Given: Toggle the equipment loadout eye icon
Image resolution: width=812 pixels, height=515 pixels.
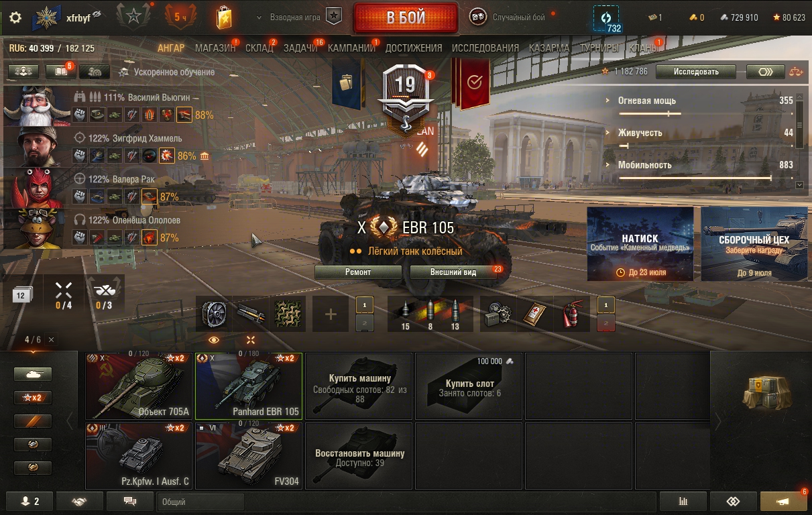Looking at the screenshot, I should click(x=214, y=341).
